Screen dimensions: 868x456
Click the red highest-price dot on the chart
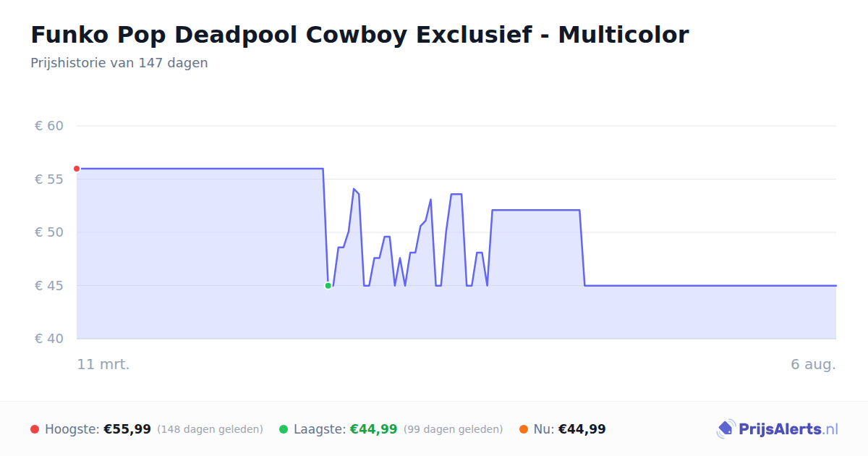(x=77, y=169)
